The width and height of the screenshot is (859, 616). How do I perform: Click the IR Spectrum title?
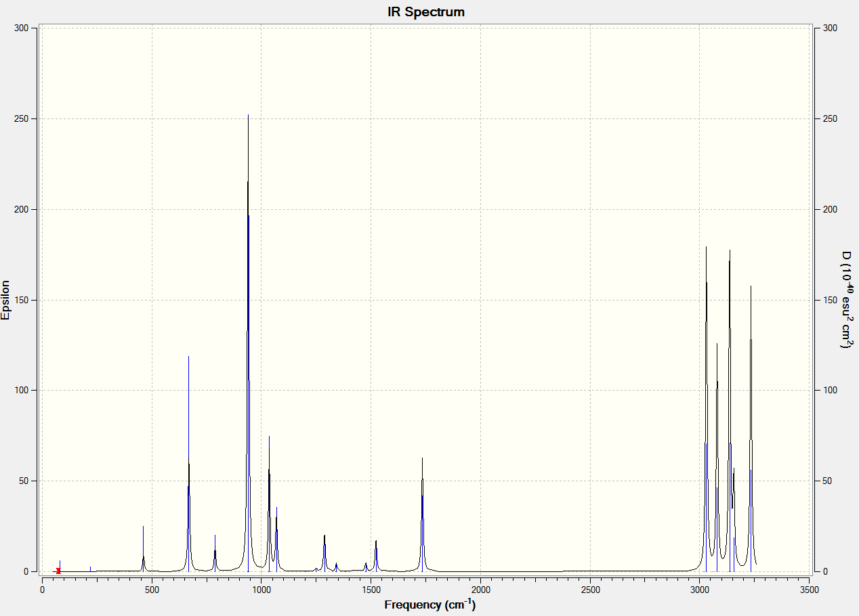(x=426, y=12)
